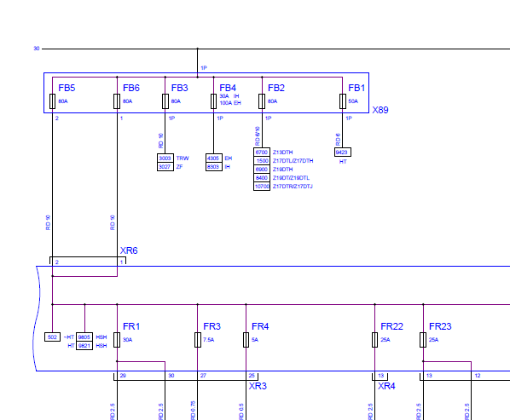510x420 pixels.
Task: Click the X89 fuse box label
Action: (x=380, y=110)
